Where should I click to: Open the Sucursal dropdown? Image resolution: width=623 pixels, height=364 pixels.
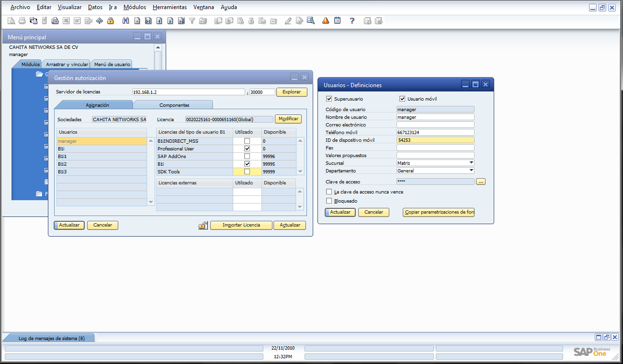pos(471,163)
